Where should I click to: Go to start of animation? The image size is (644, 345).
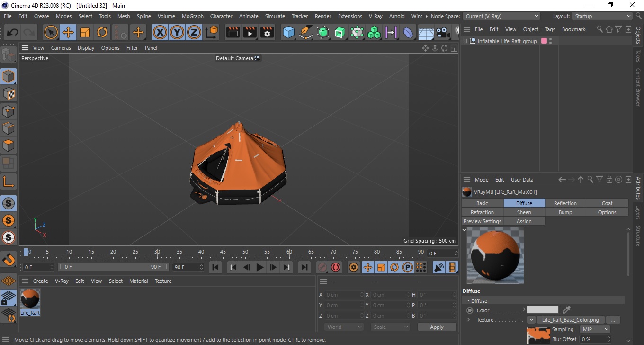(215, 267)
